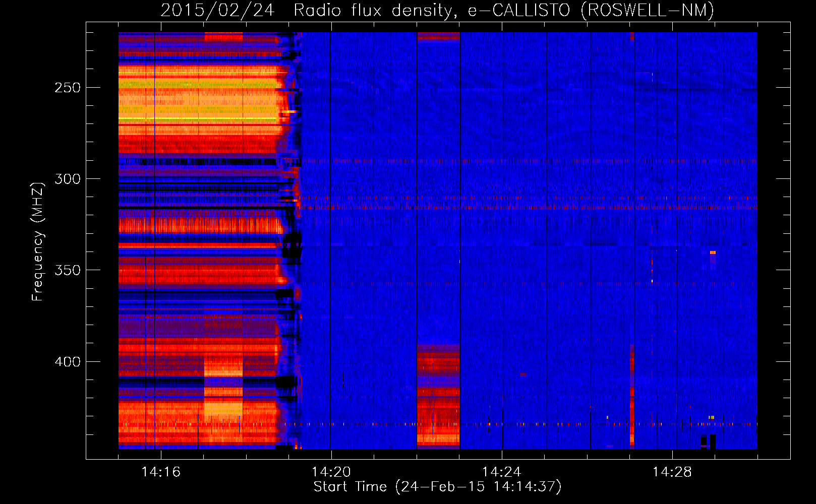Click the plot title "2015/02/24 Radio flux density, e-CALLISTO (ROSWELL-NM)"

[x=437, y=10]
